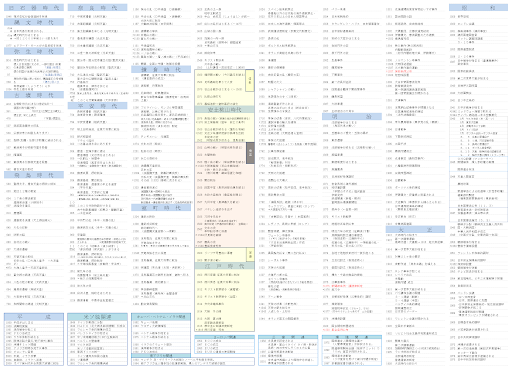Select the 昭和 era heading
The image size is (512, 369).
(x=478, y=8)
